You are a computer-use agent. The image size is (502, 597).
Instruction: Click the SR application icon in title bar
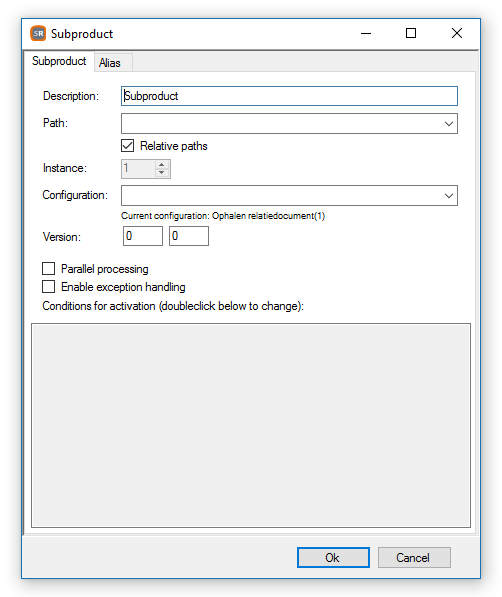(x=38, y=34)
